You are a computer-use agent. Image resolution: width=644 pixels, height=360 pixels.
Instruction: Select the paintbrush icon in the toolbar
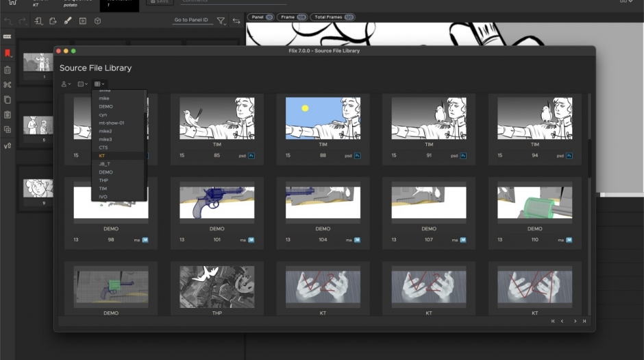point(68,21)
